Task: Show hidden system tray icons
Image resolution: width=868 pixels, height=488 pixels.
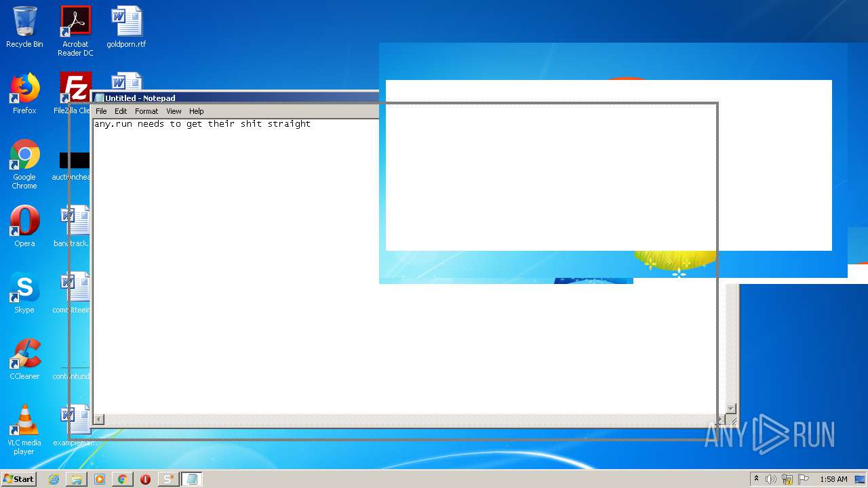Action: coord(756,479)
